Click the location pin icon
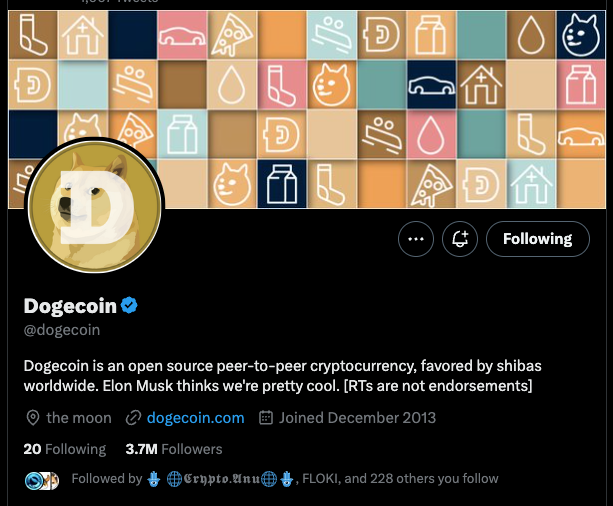 point(32,418)
